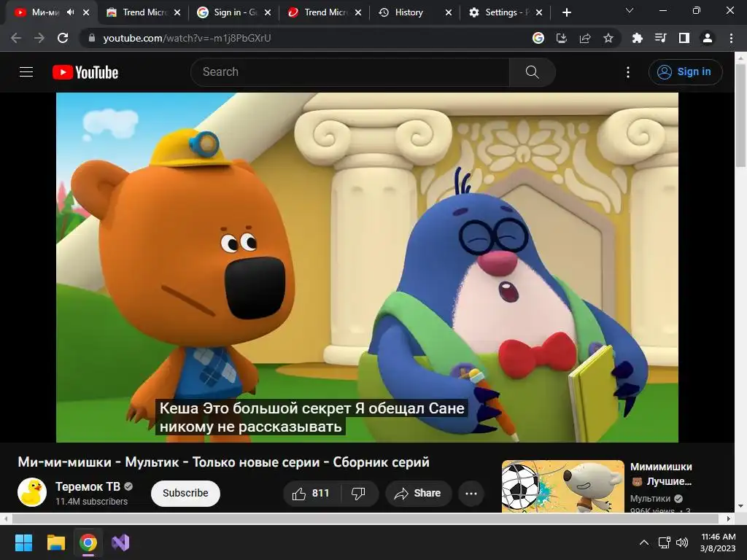Open the Мимимишки Лучшие recommended video thumbnail
The image size is (747, 560).
click(x=562, y=486)
